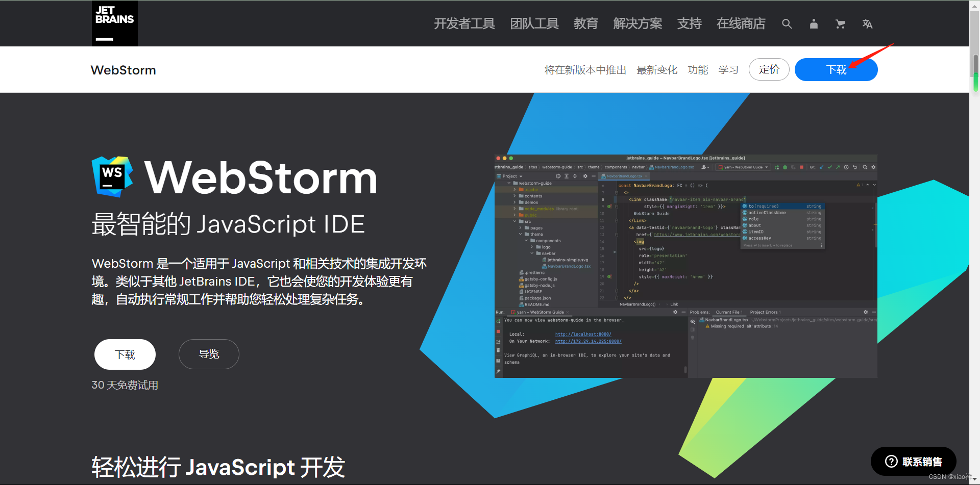Click the question mark in 联系销售
The width and height of the screenshot is (980, 485).
point(891,462)
